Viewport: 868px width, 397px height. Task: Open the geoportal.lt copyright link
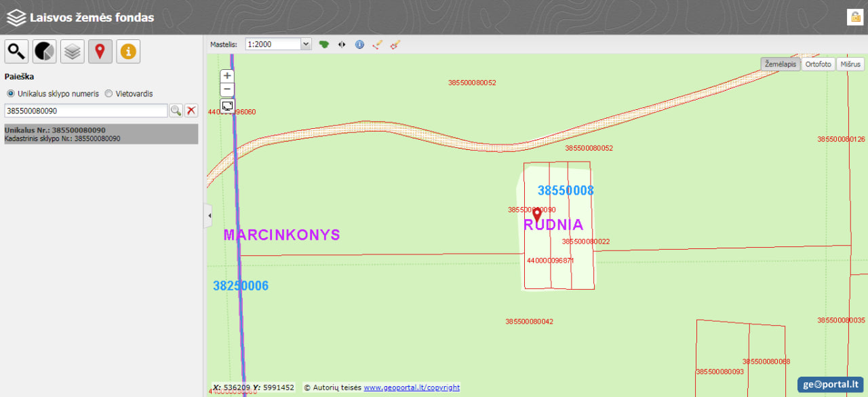point(411,387)
